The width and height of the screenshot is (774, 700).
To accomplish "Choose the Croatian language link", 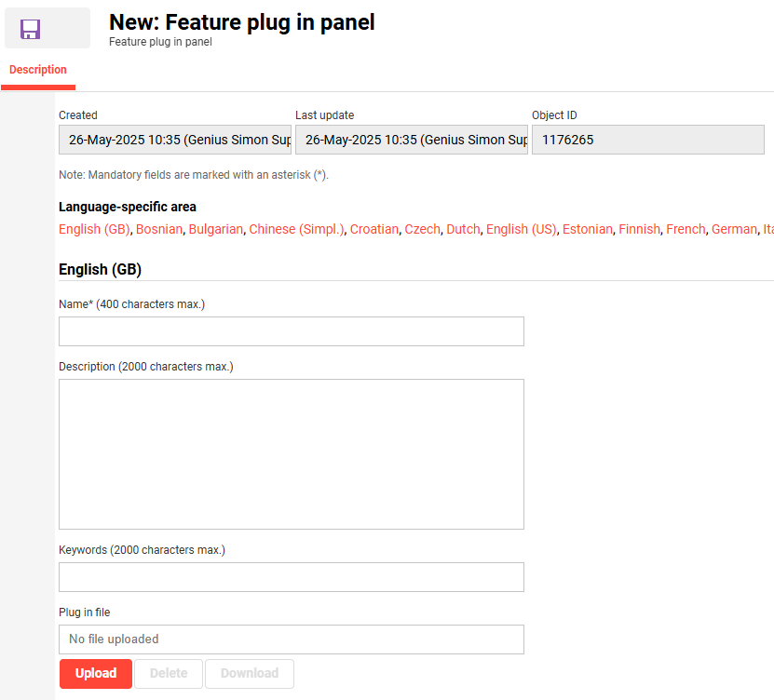I will click(x=374, y=229).
